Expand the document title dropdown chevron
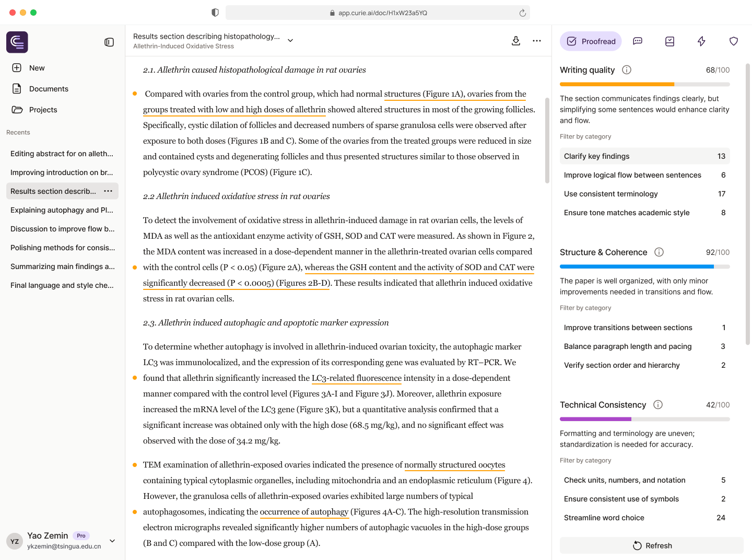 pyautogui.click(x=290, y=41)
